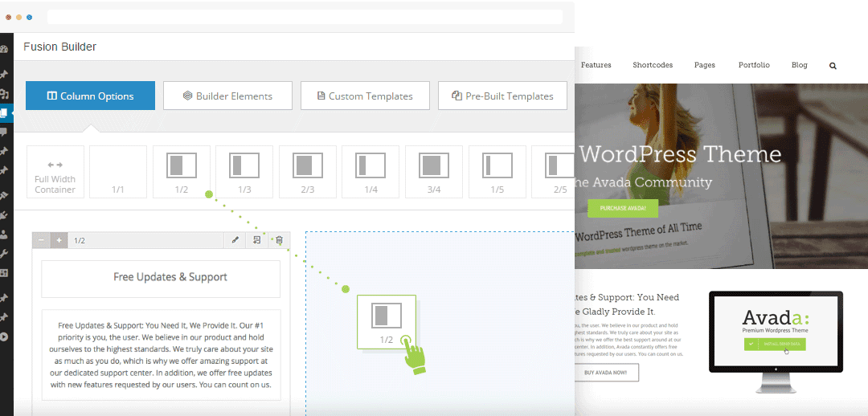This screenshot has width=868, height=416.
Task: Select the paragraph text block element
Action: tap(161, 355)
